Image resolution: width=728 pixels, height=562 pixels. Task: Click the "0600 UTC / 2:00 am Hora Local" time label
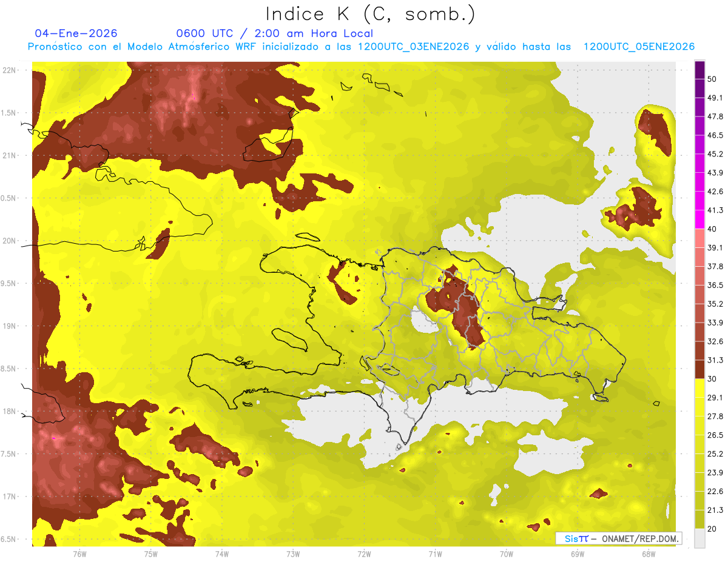click(274, 33)
